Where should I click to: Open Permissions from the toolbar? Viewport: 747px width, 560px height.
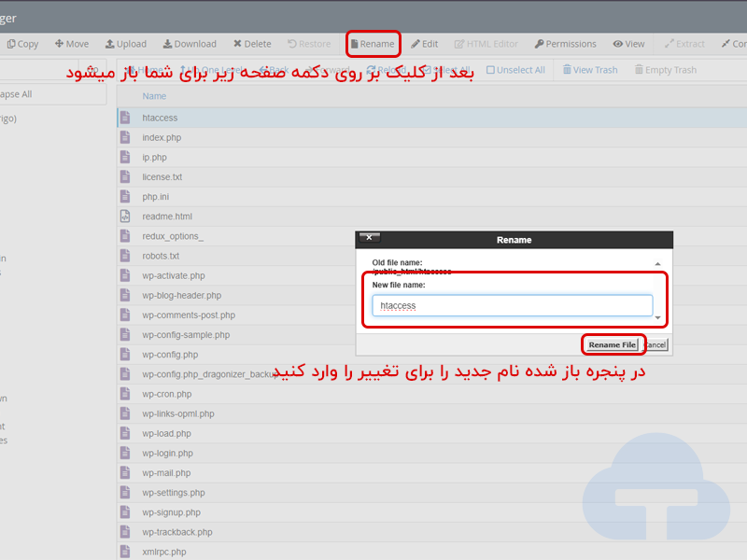566,44
